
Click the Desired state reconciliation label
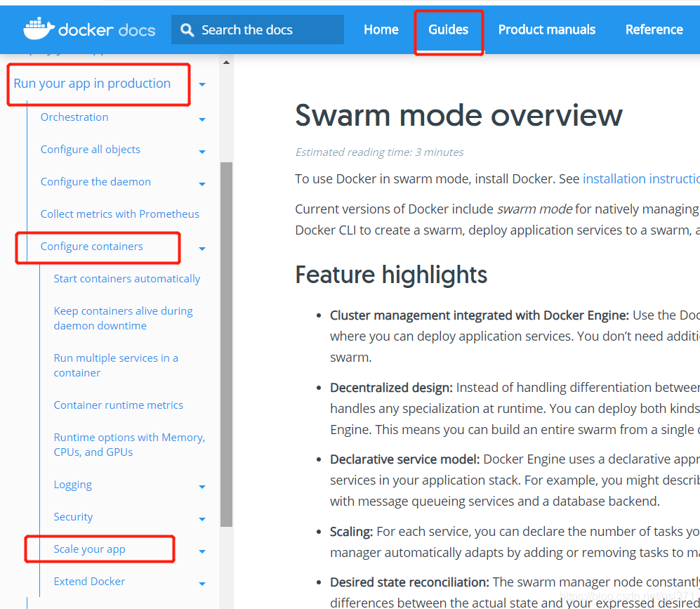[409, 582]
